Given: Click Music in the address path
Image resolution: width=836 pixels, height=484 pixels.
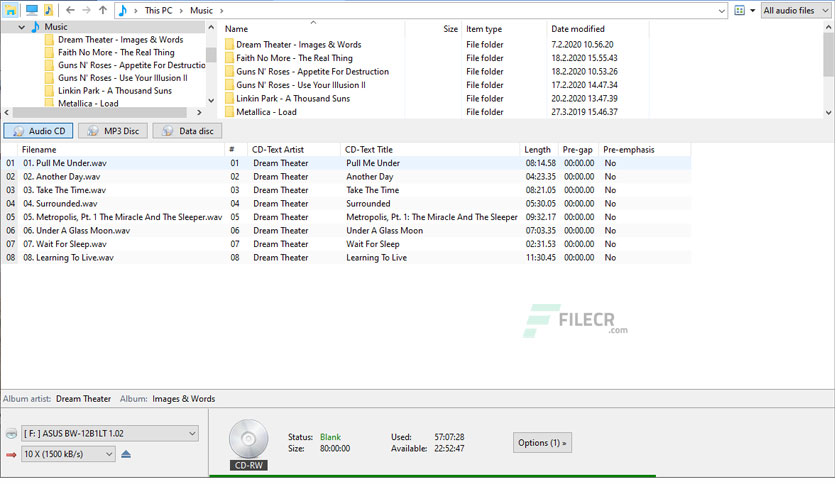Looking at the screenshot, I should (x=201, y=10).
